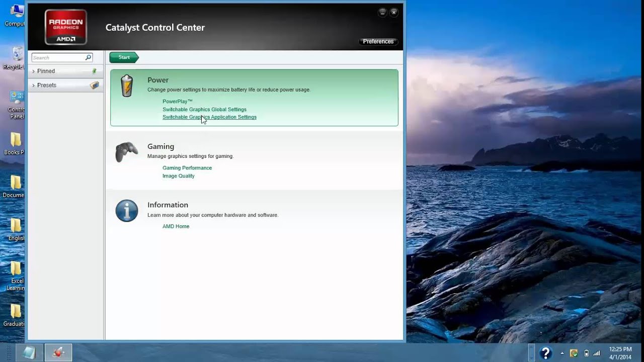Open the Image Quality link

pyautogui.click(x=178, y=176)
